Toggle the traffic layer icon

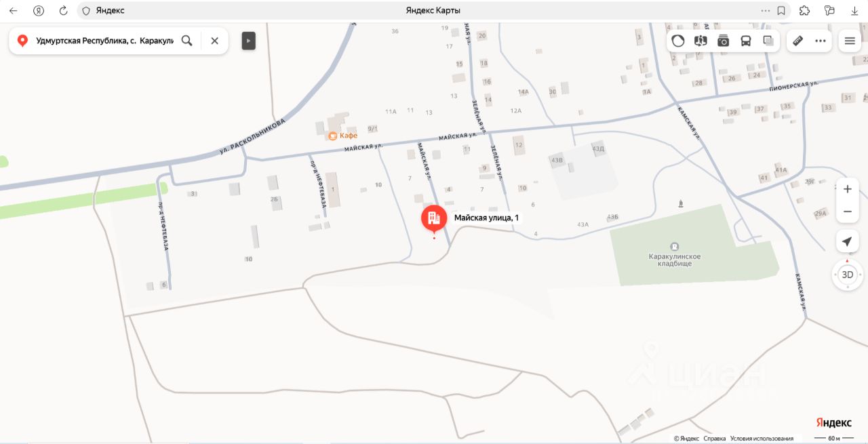(678, 41)
